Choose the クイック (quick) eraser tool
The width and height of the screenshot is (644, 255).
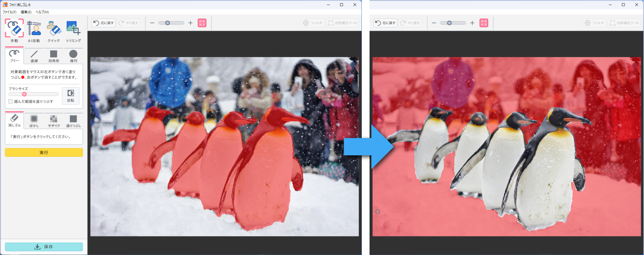point(54,30)
